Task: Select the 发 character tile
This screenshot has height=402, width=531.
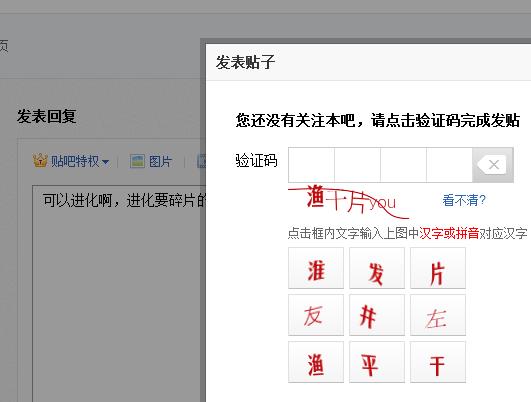Action: tap(377, 268)
